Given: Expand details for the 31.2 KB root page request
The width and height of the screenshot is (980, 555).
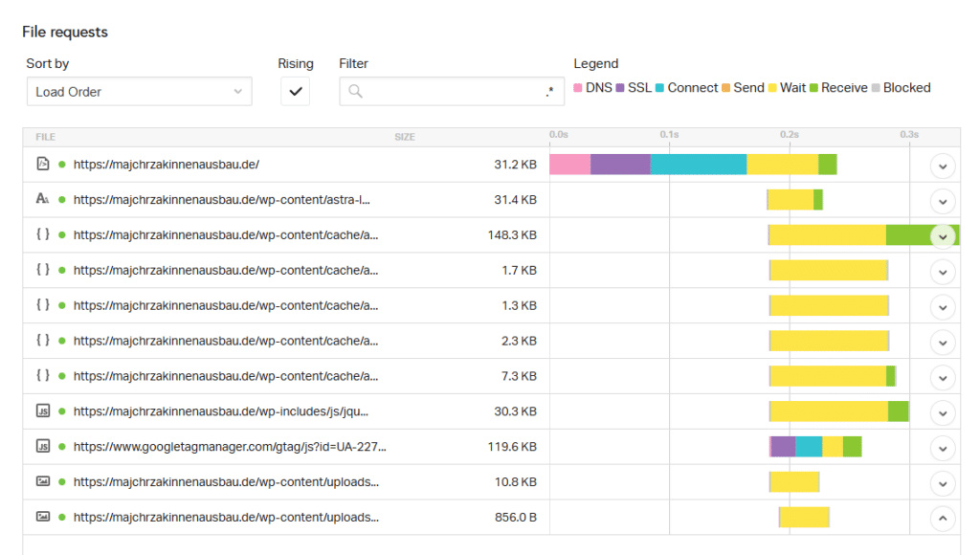Looking at the screenshot, I should [x=943, y=166].
